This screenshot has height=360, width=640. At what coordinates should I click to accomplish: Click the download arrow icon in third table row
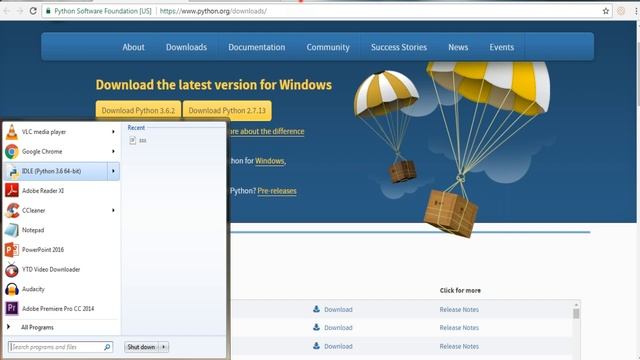(x=316, y=346)
